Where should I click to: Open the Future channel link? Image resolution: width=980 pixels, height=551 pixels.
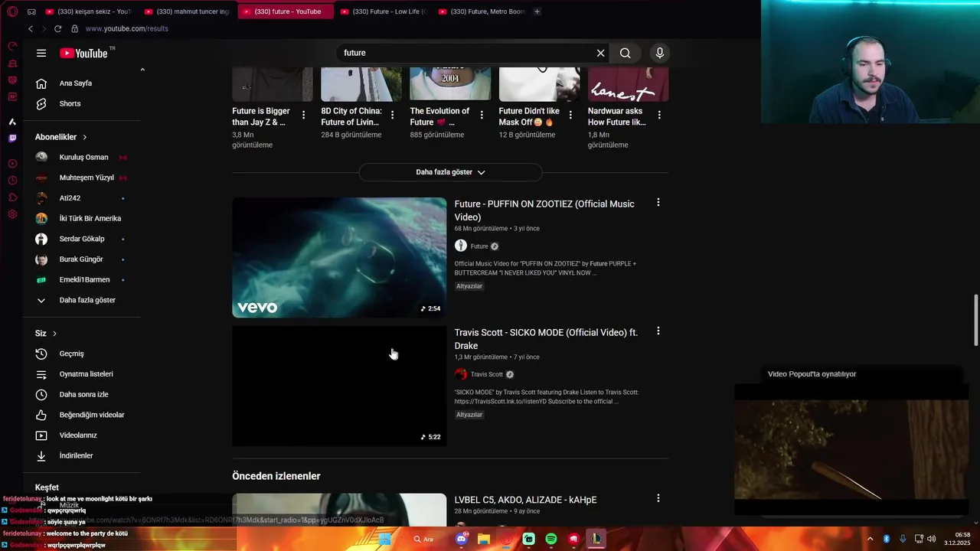479,246
